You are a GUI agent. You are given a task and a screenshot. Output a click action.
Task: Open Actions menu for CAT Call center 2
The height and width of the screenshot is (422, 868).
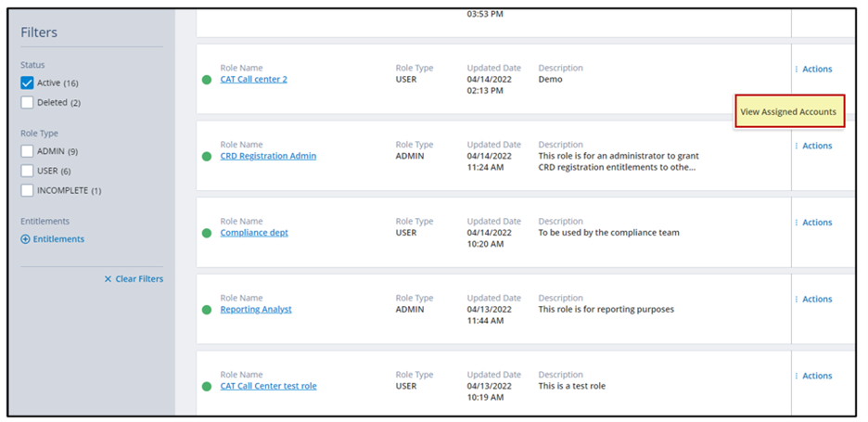point(813,70)
